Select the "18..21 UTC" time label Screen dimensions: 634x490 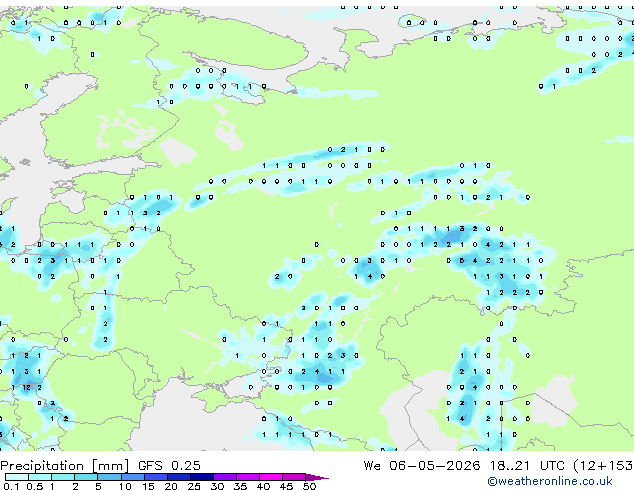tap(527, 466)
